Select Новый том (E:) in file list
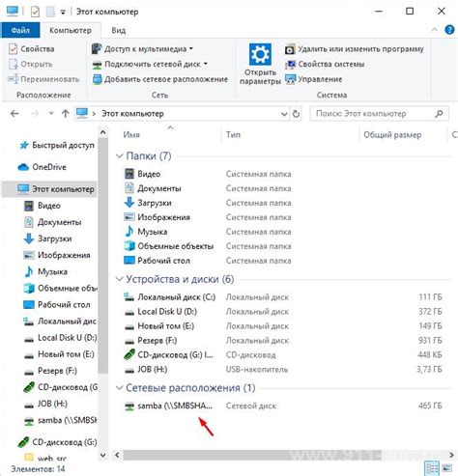This screenshot has width=458, height=476. click(159, 326)
